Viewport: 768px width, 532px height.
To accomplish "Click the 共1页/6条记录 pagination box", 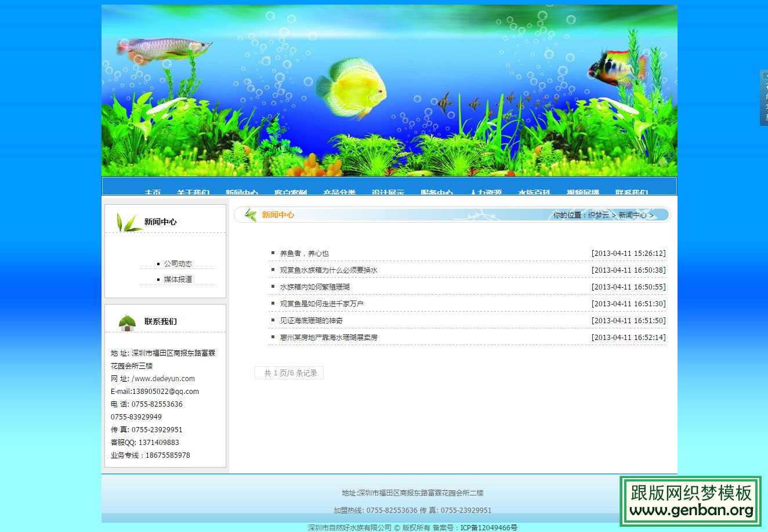I will (289, 373).
